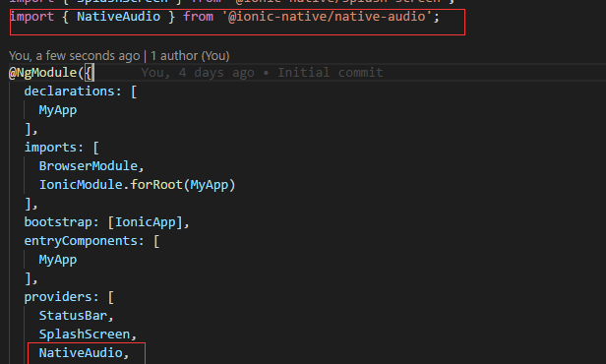Image resolution: width=606 pixels, height=364 pixels.
Task: Click the '@ionic-native/native-audio' module string
Action: tap(327, 17)
